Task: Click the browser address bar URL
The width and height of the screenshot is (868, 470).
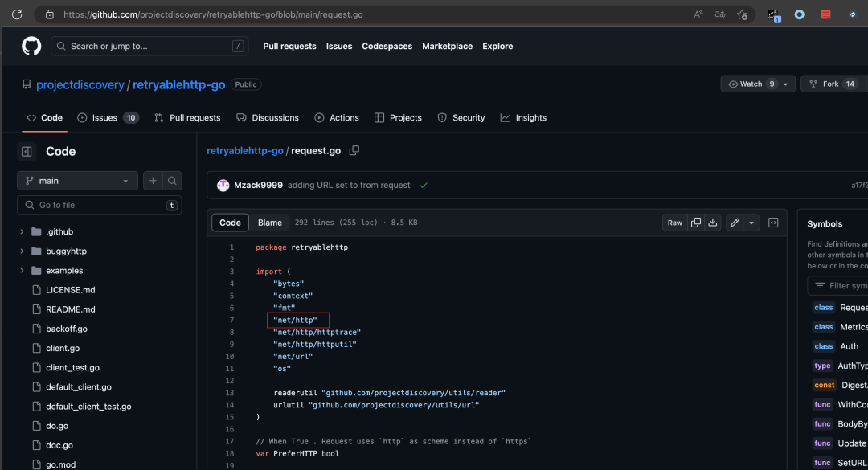Action: point(213,14)
